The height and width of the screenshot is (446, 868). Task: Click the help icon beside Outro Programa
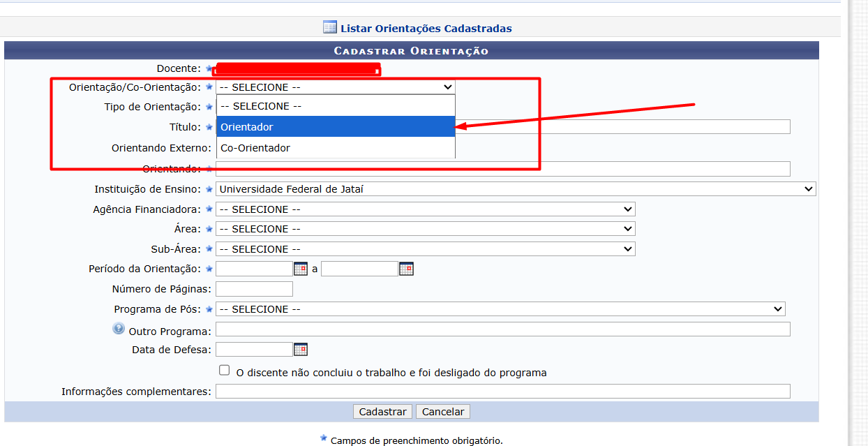(119, 329)
